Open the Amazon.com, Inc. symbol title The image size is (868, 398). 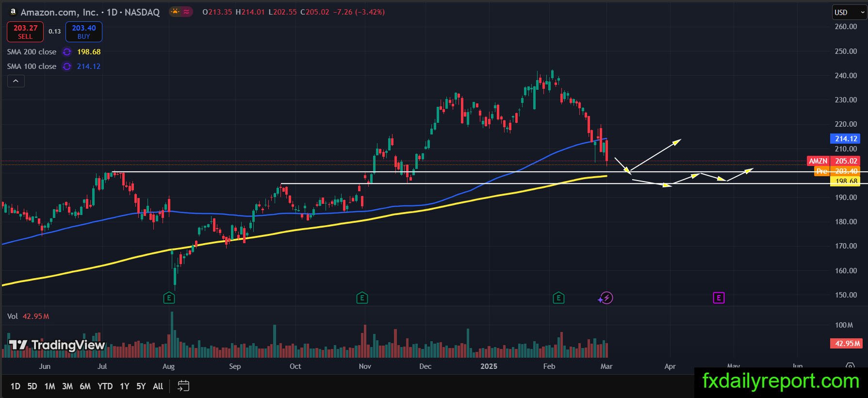click(90, 12)
